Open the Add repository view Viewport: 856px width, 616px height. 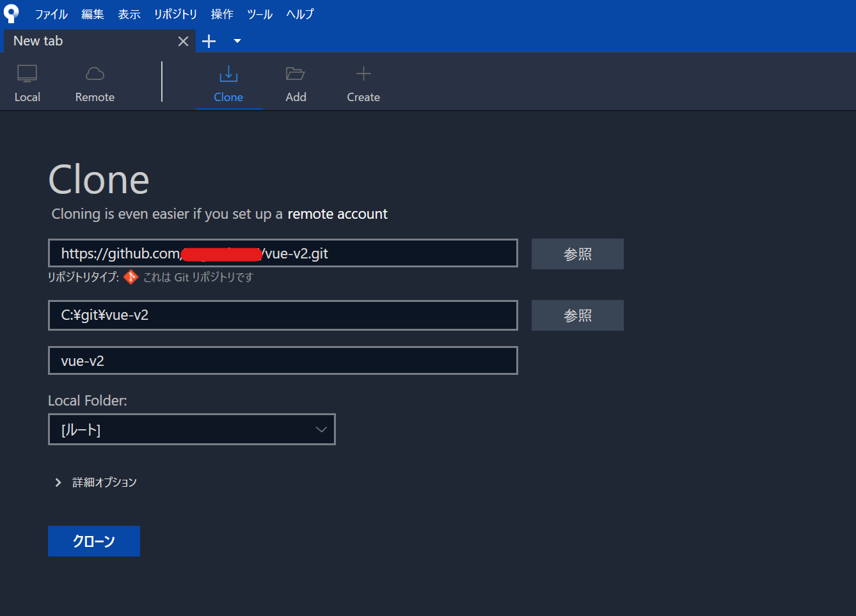[296, 84]
